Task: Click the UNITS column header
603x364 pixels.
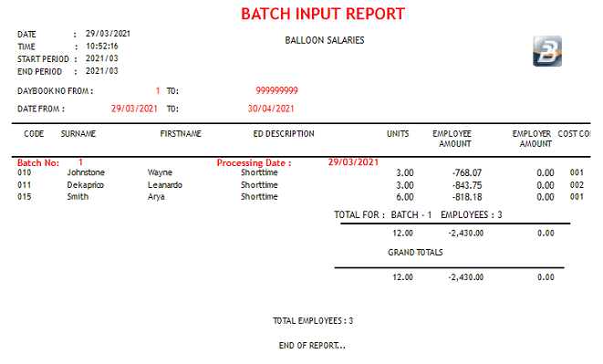Action: point(398,134)
